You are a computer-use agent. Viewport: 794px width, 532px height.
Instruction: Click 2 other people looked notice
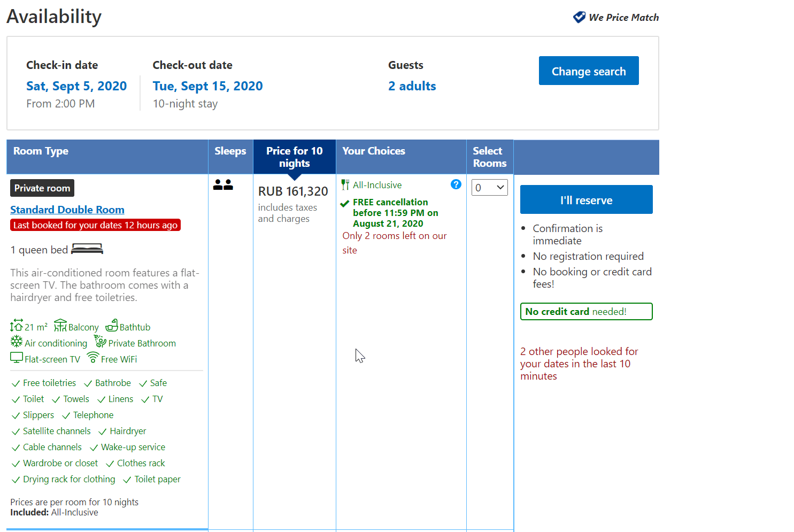[x=579, y=364]
